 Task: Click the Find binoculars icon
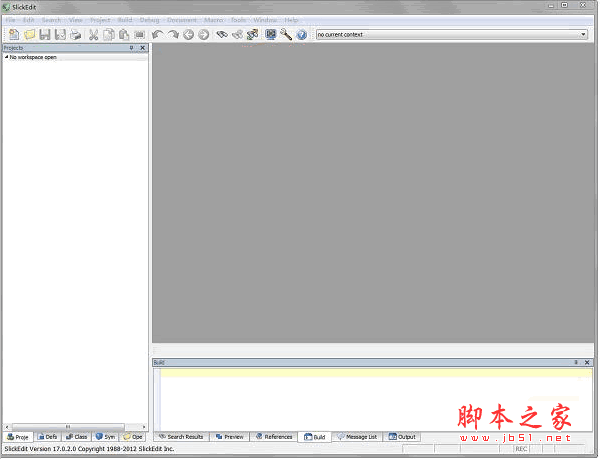coord(222,35)
